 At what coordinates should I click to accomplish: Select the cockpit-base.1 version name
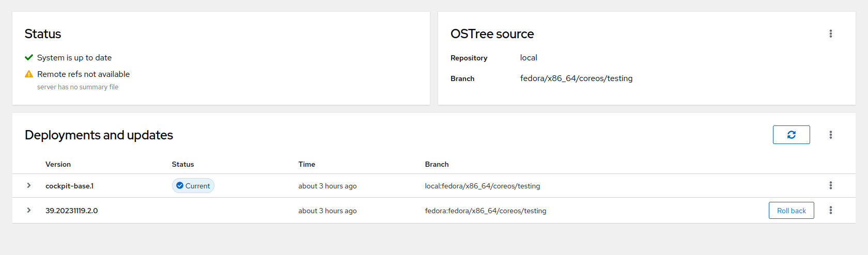click(x=69, y=186)
